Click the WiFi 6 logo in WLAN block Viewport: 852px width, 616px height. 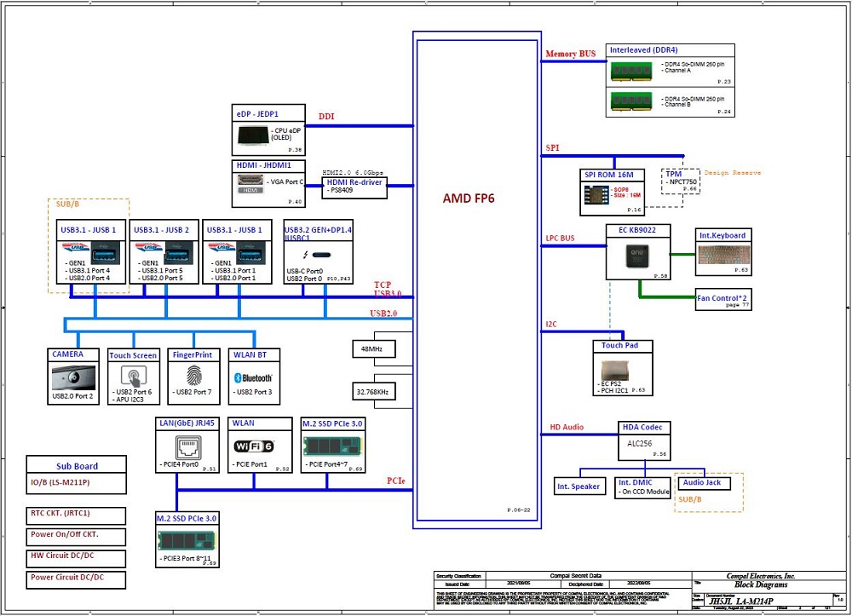[254, 446]
